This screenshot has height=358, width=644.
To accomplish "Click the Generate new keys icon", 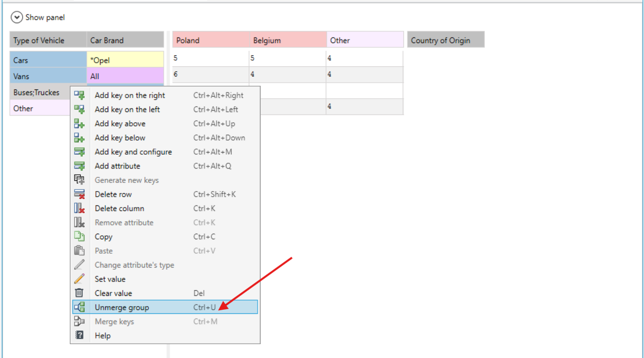I will coord(79,180).
